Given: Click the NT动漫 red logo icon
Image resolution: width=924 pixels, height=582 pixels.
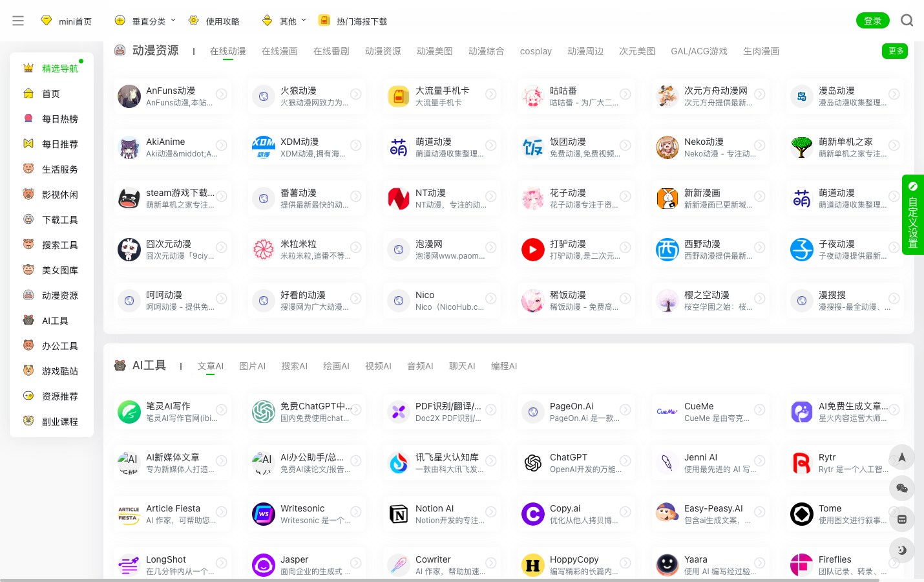Looking at the screenshot, I should (399, 199).
